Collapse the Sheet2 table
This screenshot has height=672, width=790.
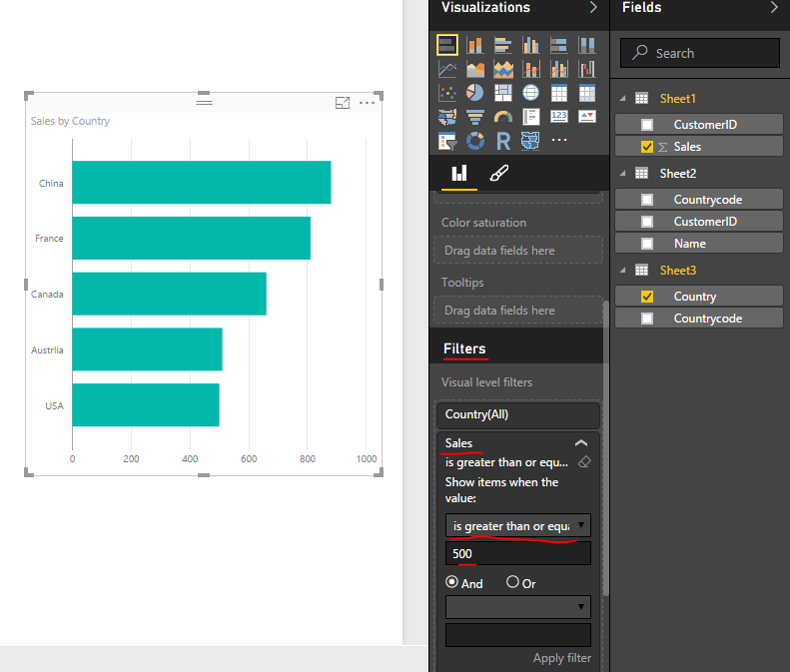623,174
